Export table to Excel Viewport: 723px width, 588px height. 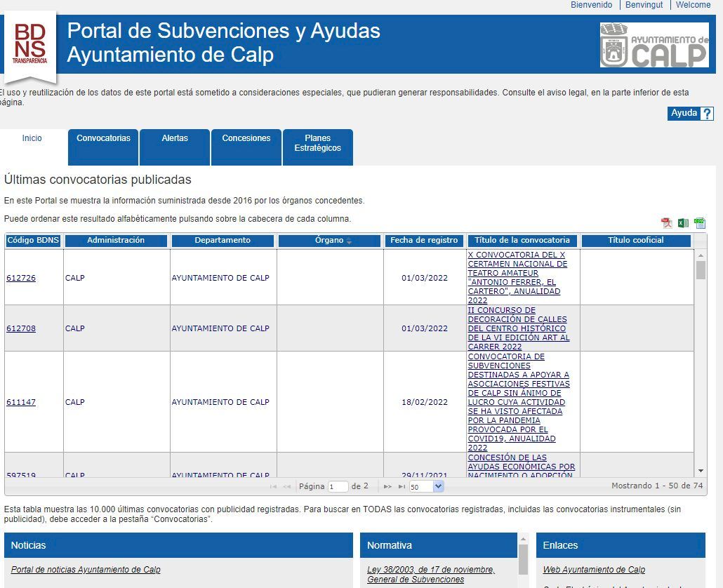tap(683, 223)
